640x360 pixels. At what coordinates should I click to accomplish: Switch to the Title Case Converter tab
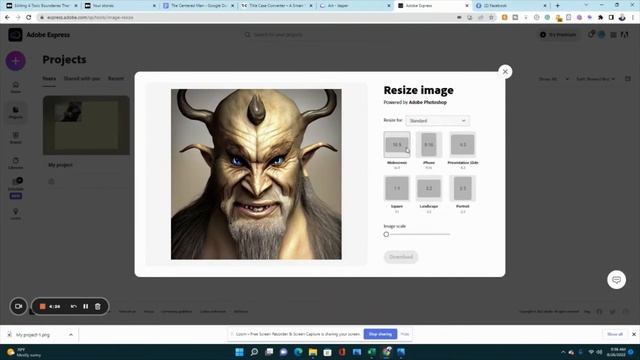point(276,6)
